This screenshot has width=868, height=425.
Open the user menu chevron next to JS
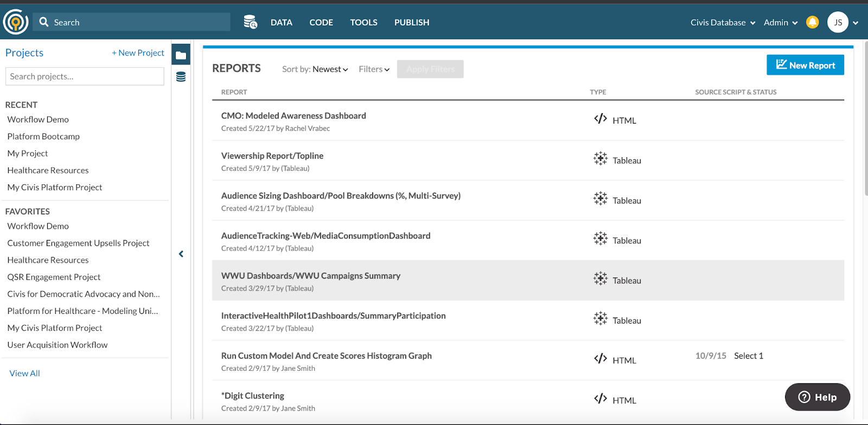[x=856, y=23]
